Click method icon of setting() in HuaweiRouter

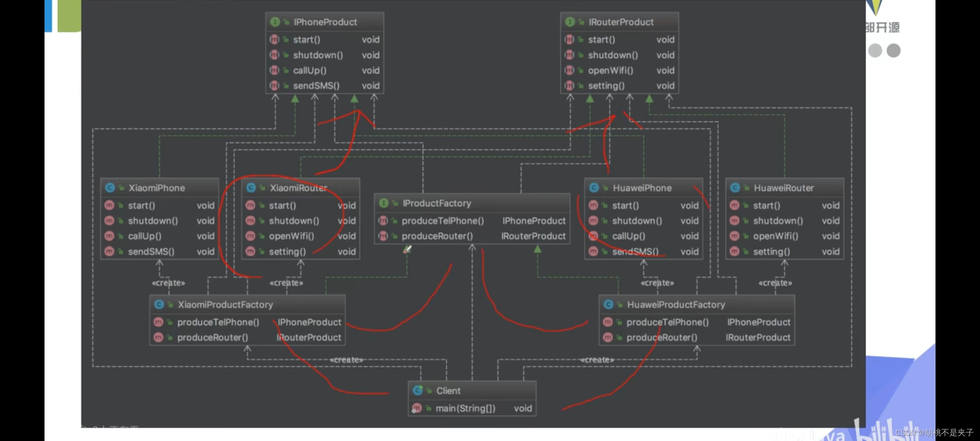734,252
